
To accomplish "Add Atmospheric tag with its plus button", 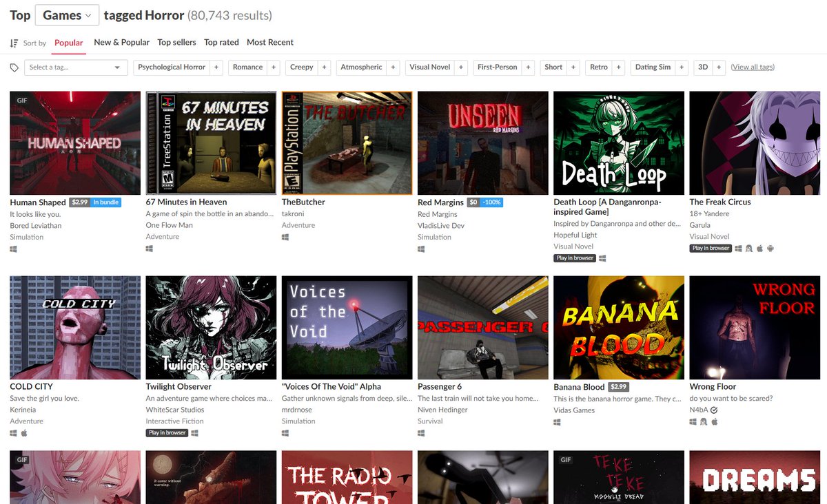I will click(x=393, y=67).
